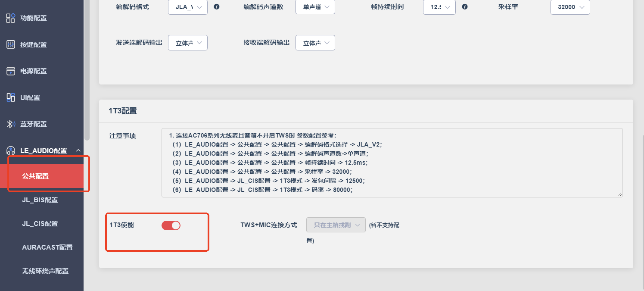Click the UI配置 sidebar icon

click(10, 97)
